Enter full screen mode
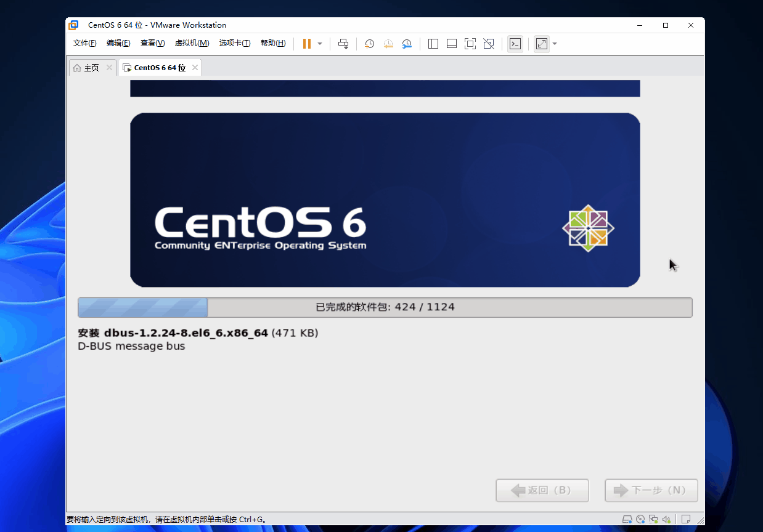Screen dimensions: 763x532 tap(470, 44)
